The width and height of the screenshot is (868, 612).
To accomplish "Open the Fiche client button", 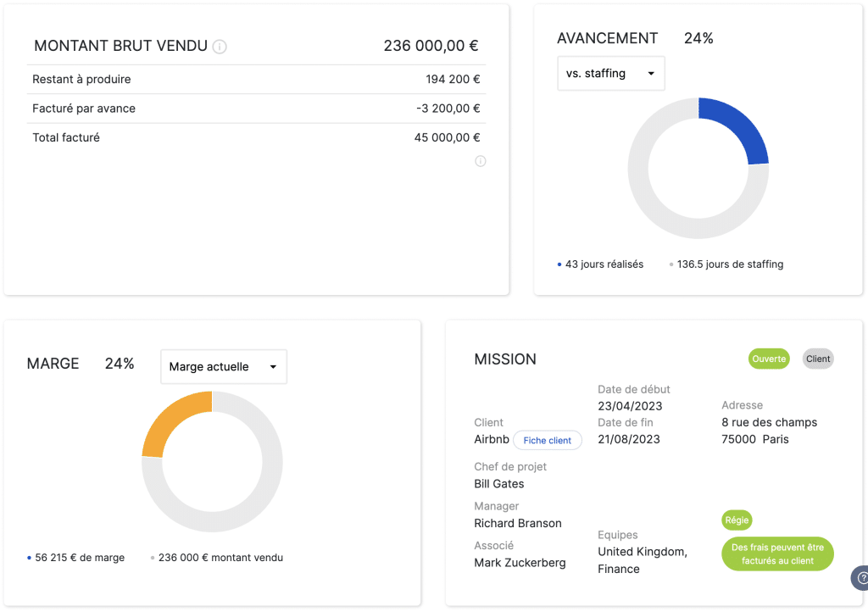I will [547, 440].
